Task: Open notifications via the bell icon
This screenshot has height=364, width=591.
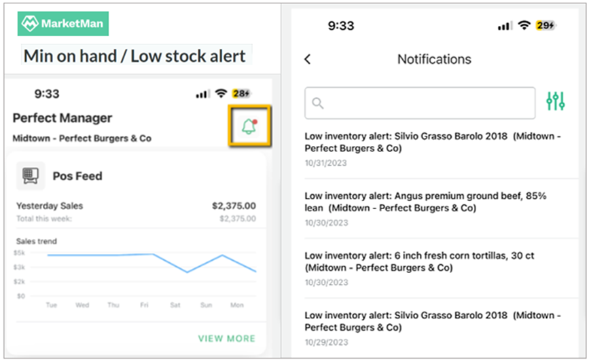Action: click(x=249, y=126)
